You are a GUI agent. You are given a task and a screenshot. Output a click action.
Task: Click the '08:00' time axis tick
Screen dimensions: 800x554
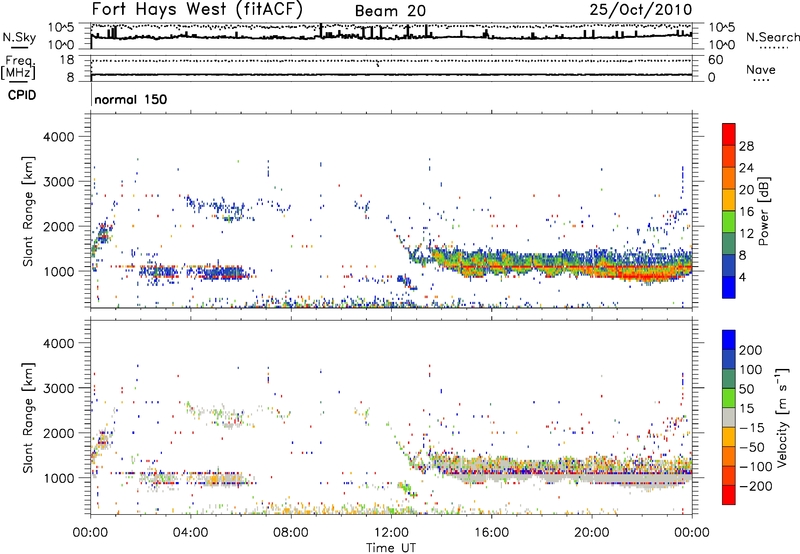(x=291, y=533)
